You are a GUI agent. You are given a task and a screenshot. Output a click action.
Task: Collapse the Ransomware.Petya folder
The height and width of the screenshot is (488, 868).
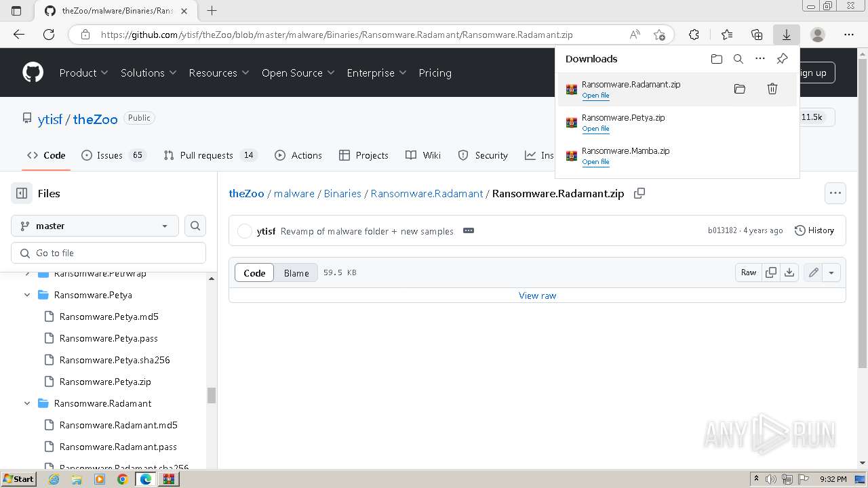click(x=27, y=295)
